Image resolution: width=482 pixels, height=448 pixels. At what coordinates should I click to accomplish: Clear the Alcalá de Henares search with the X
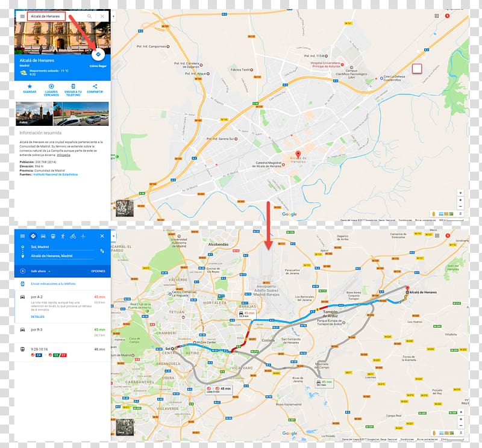coord(102,16)
